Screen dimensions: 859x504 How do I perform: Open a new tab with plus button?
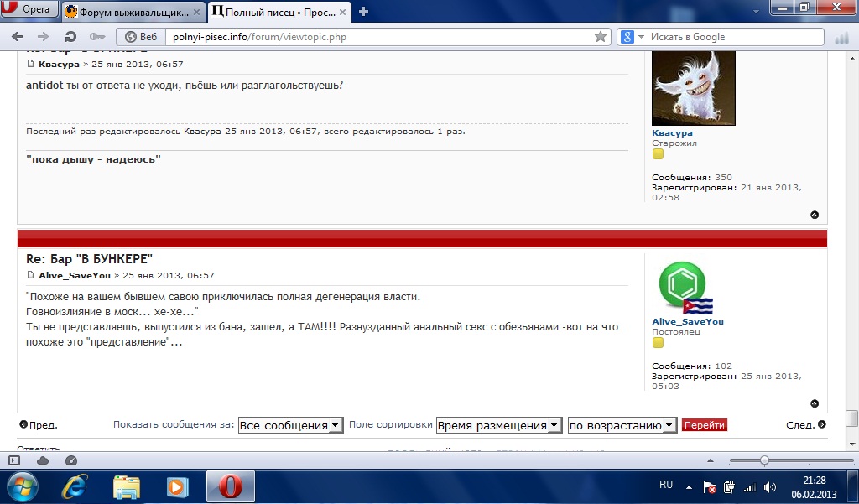coord(363,12)
